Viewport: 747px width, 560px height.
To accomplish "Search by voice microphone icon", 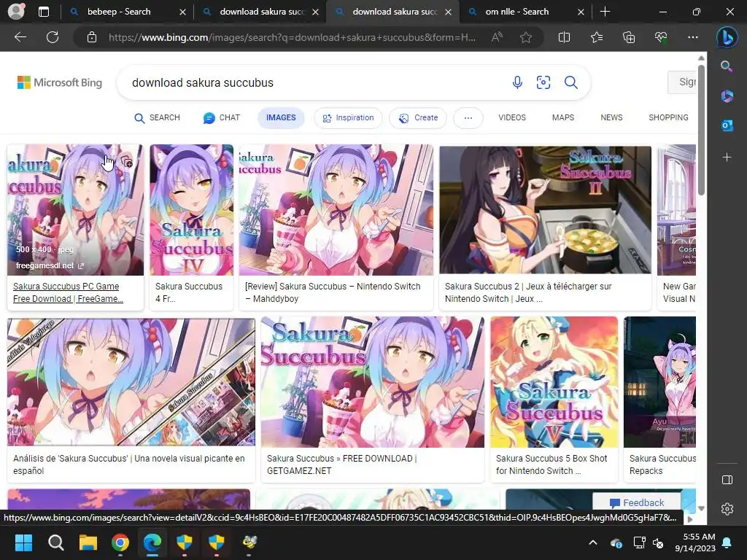I will tap(517, 82).
